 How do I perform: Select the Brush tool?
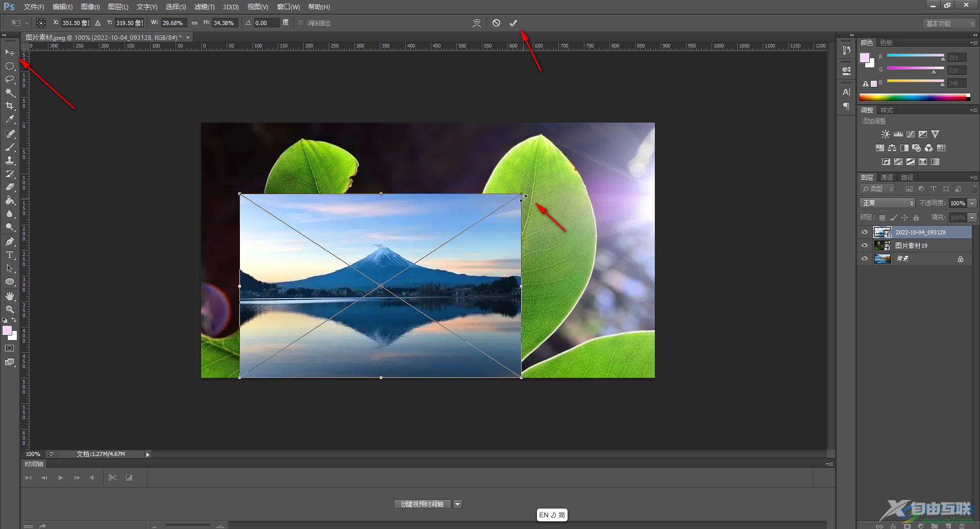tap(10, 147)
